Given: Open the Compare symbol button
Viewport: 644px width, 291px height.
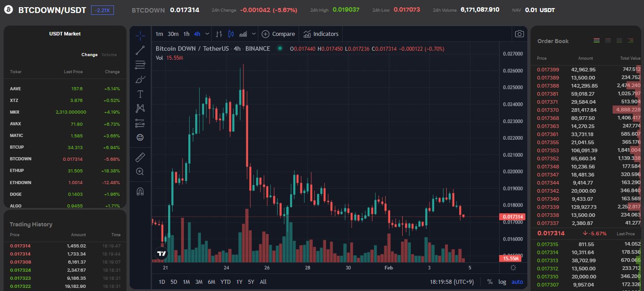Looking at the screenshot, I should click(278, 34).
